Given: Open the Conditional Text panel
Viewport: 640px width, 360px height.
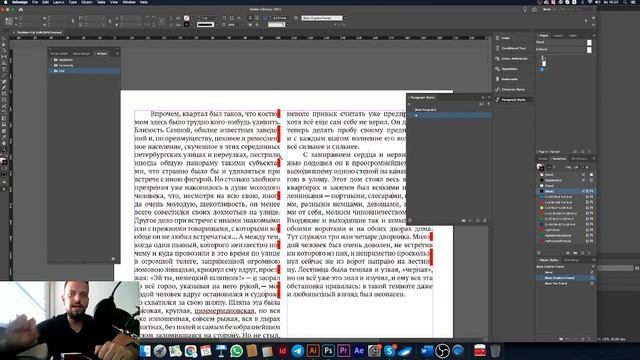Looking at the screenshot, I should pyautogui.click(x=513, y=48).
